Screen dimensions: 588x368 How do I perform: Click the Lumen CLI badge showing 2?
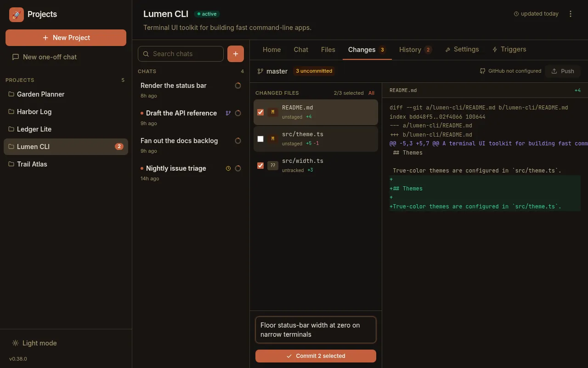[x=119, y=147]
